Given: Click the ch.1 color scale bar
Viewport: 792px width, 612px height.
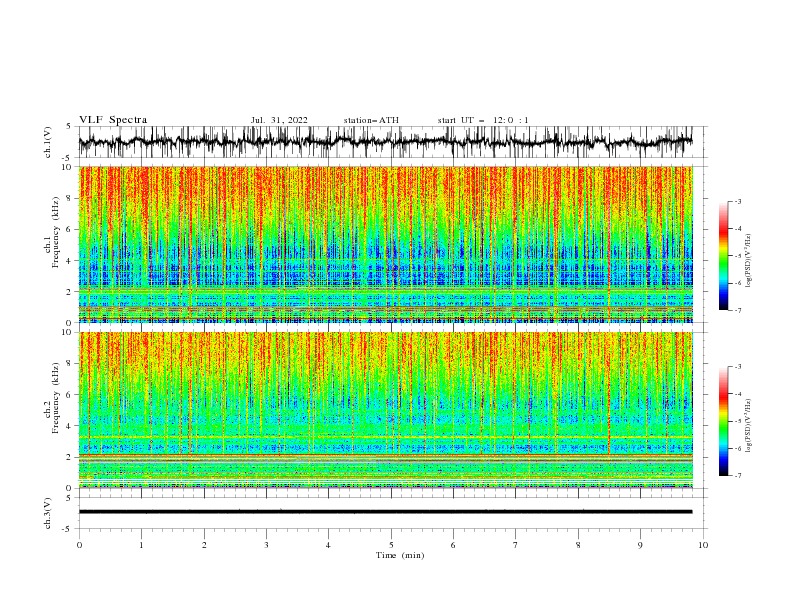Looking at the screenshot, I should pyautogui.click(x=723, y=256).
